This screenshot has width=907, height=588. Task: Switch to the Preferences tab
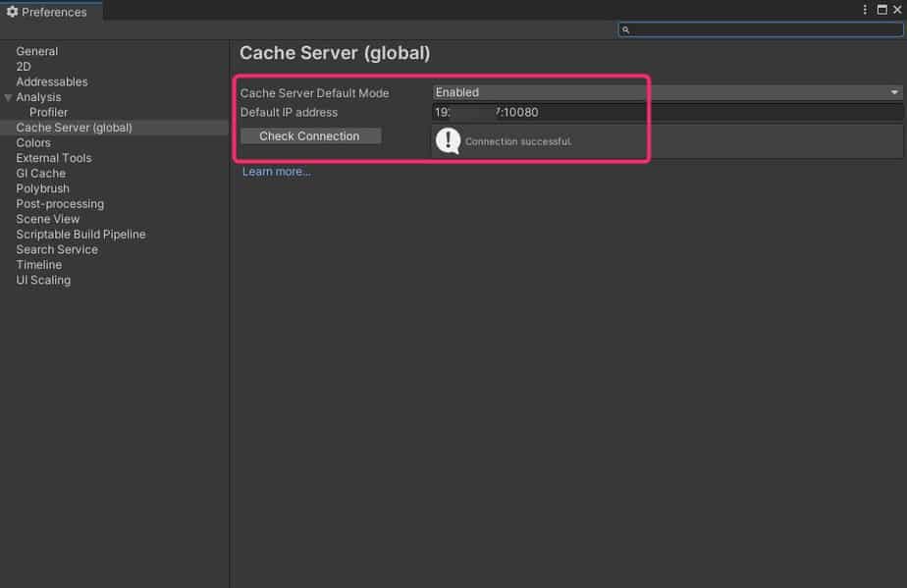click(x=53, y=12)
